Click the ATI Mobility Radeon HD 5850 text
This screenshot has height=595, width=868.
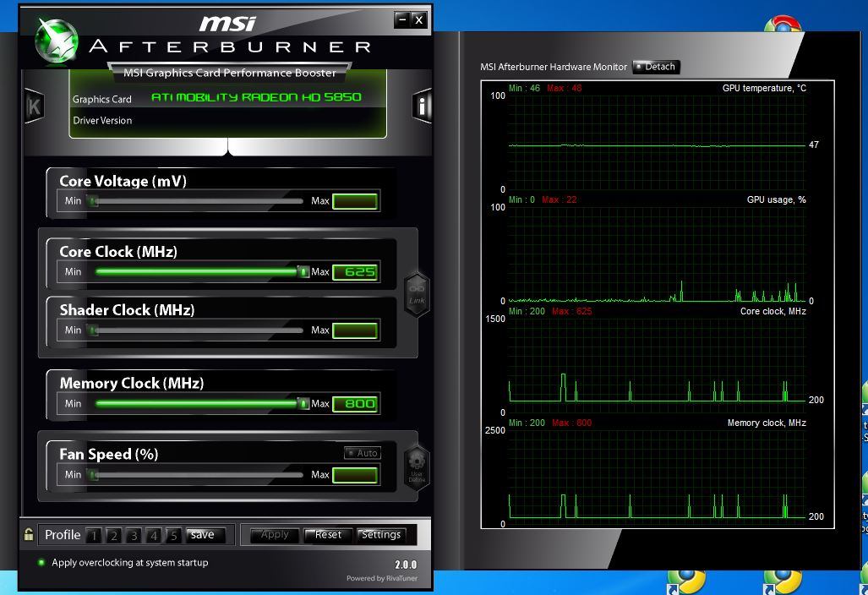pos(256,97)
